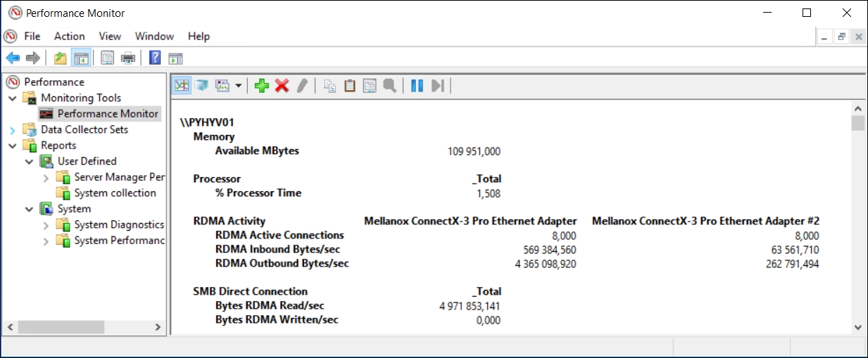Open the Window menu
Screen dimensions: 868x358
click(x=154, y=36)
